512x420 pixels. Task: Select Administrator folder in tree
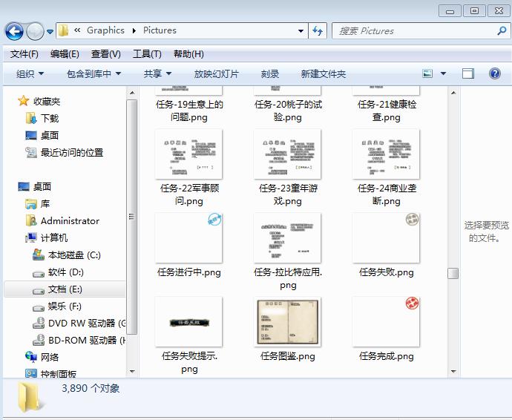pyautogui.click(x=70, y=221)
